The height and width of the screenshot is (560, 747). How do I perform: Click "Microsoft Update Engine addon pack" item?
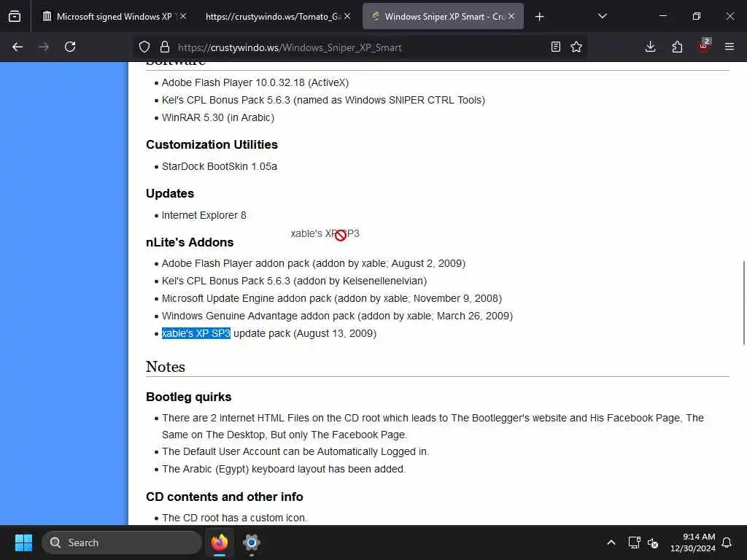coord(332,298)
